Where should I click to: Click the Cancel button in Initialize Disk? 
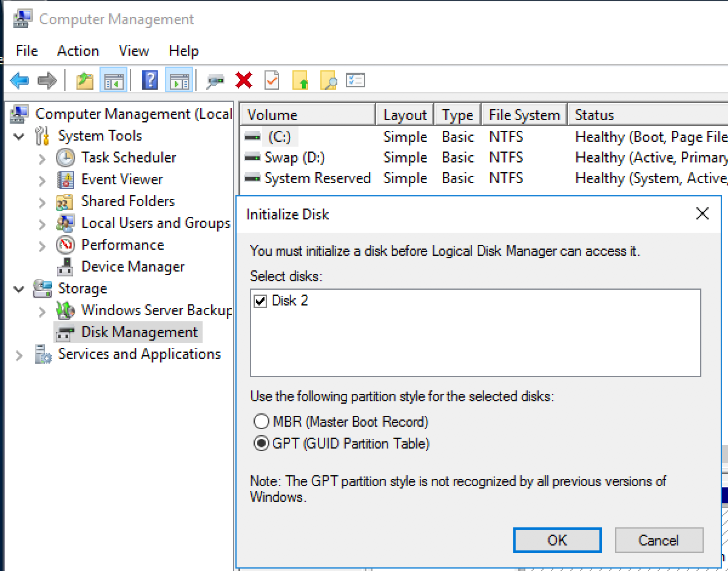coord(658,540)
